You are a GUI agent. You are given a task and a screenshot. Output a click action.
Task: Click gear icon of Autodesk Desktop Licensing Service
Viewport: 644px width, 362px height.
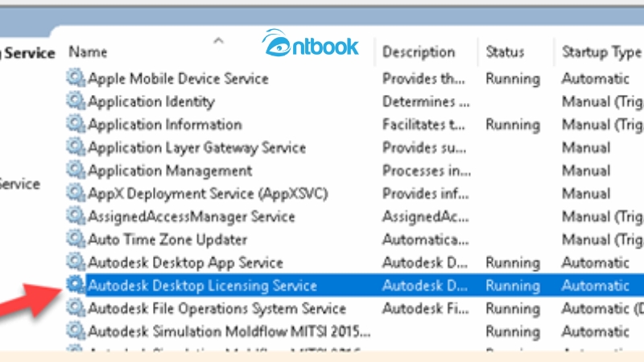pyautogui.click(x=76, y=285)
